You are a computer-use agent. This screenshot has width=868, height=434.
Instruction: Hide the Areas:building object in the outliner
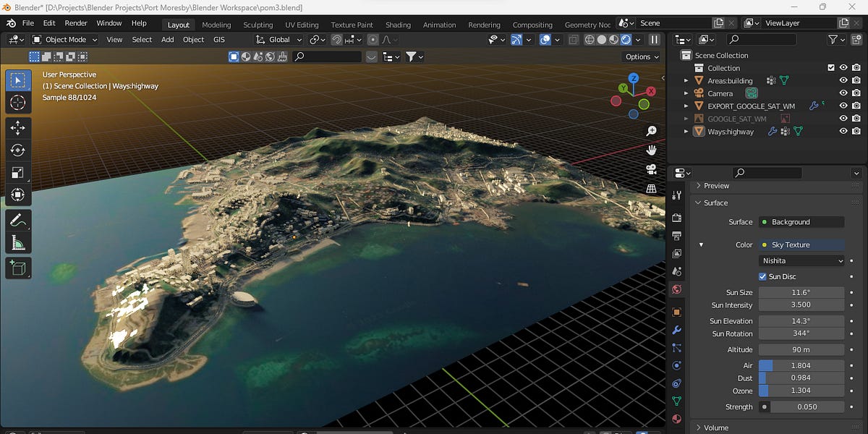point(843,80)
